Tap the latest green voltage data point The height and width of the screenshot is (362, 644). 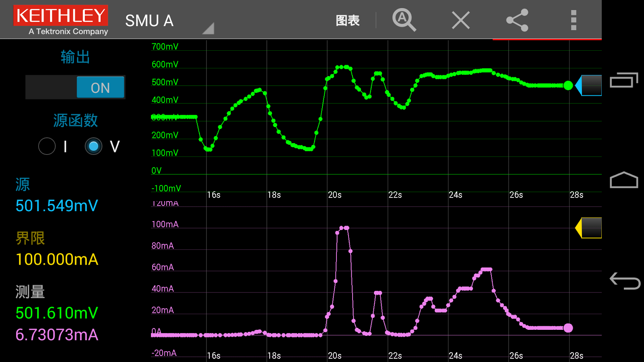568,85
